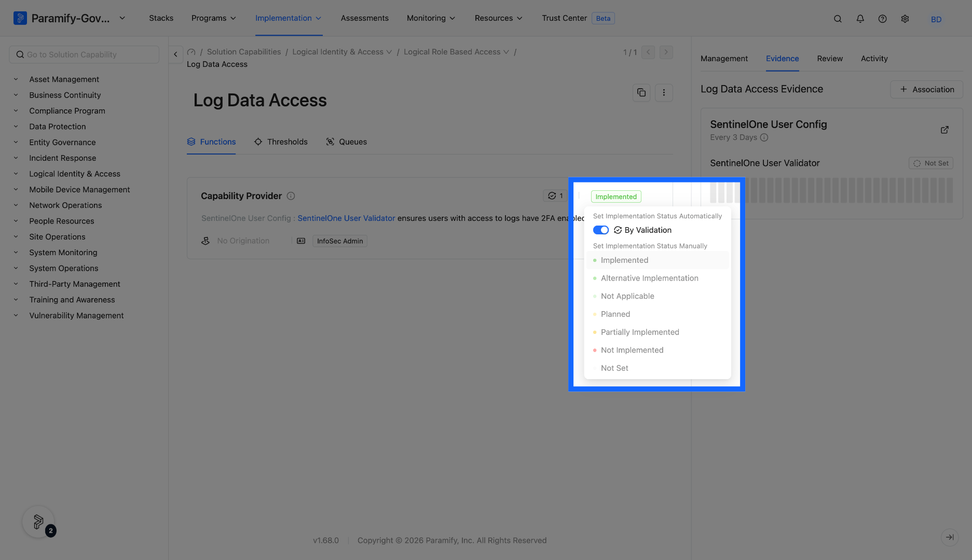Expand the Vulnerability Management tree item
Screen dimensions: 972x560
tap(16, 315)
